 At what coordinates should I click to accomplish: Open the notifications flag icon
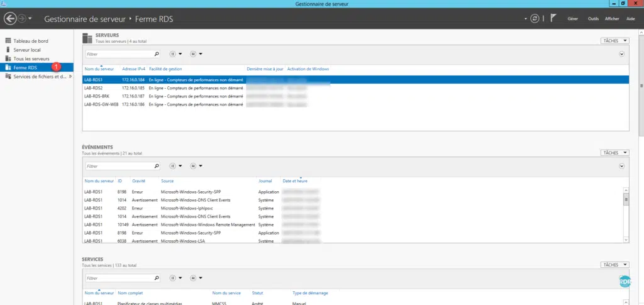(553, 18)
